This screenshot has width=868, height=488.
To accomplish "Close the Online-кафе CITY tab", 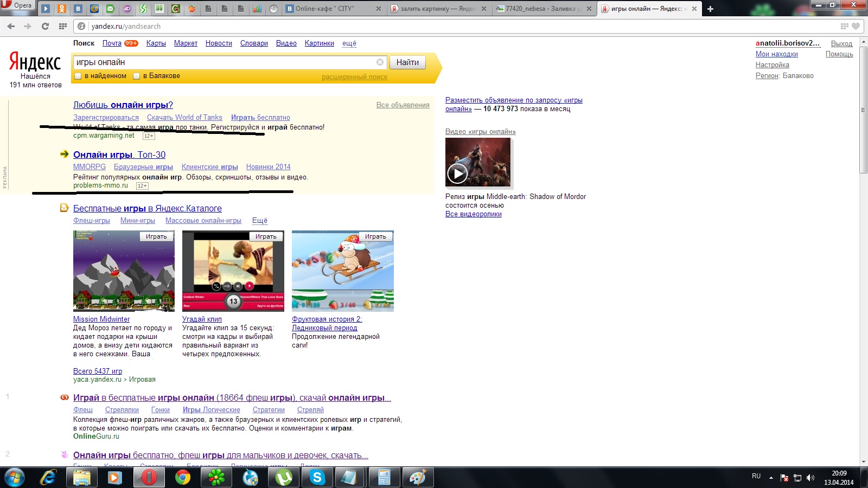I will click(x=379, y=9).
